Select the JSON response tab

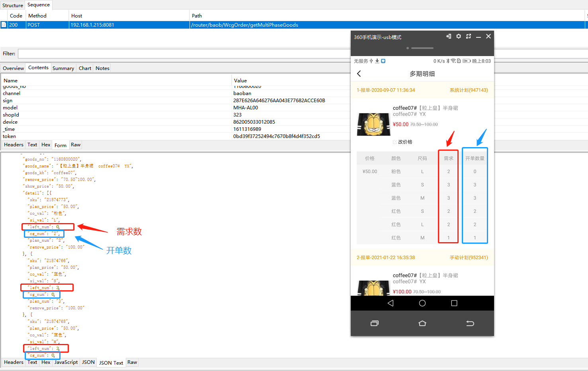(x=88, y=362)
